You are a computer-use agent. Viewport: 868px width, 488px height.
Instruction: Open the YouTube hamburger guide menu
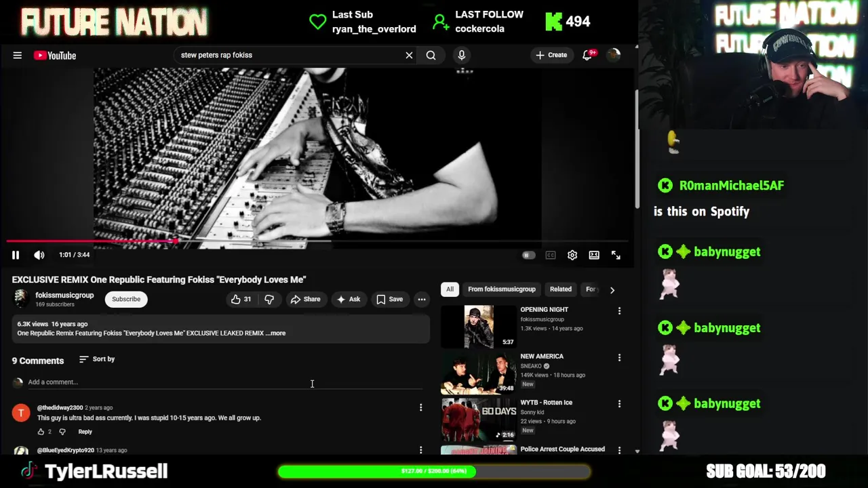point(18,56)
